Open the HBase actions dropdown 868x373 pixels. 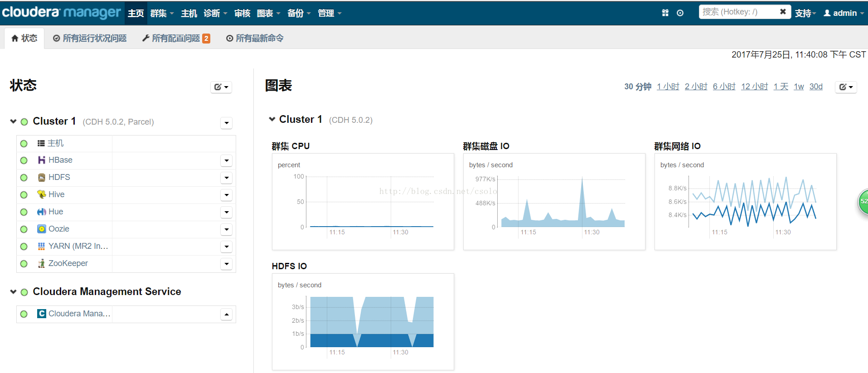click(x=227, y=160)
